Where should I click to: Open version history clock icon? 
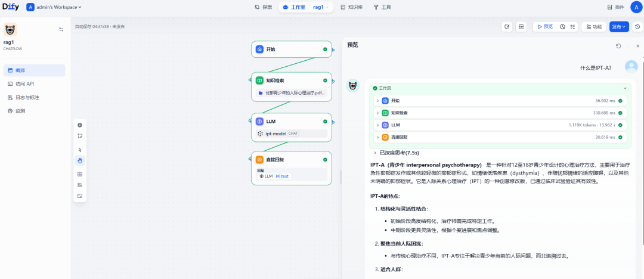click(x=637, y=26)
